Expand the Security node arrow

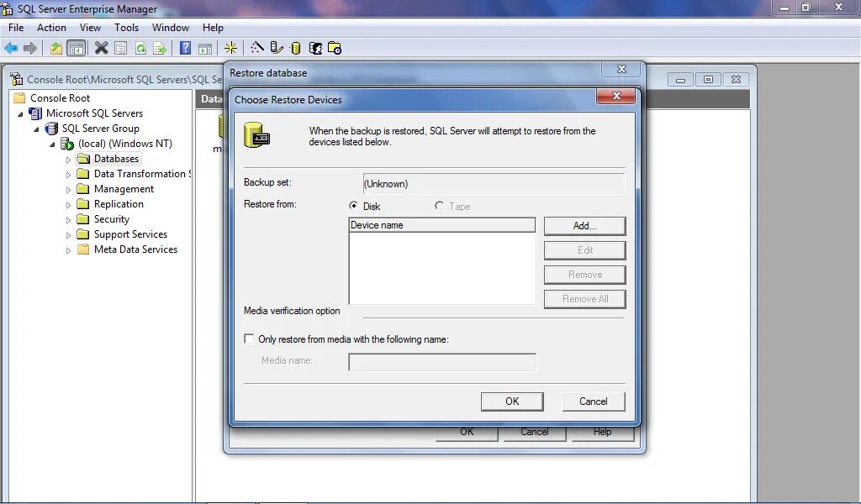tap(68, 220)
